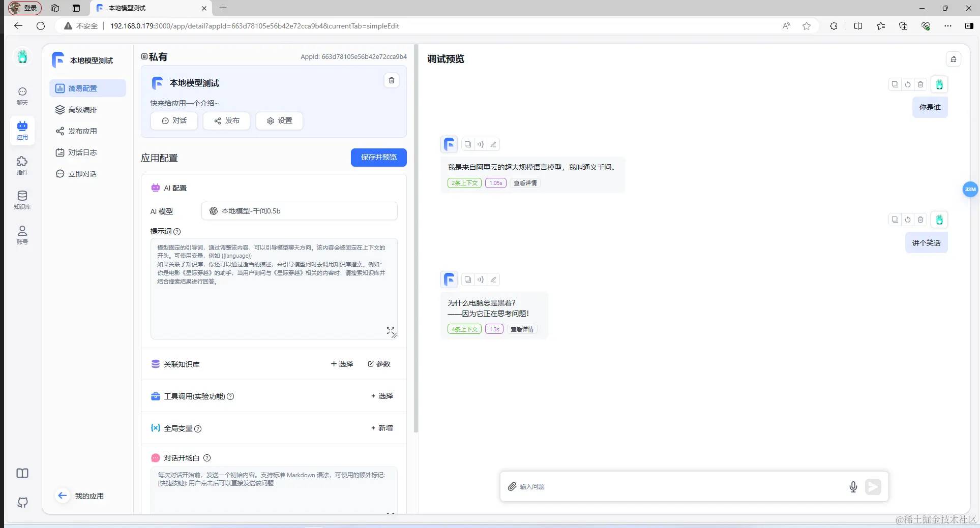
Task: Open the 对话日志 tab
Action: pyautogui.click(x=87, y=152)
